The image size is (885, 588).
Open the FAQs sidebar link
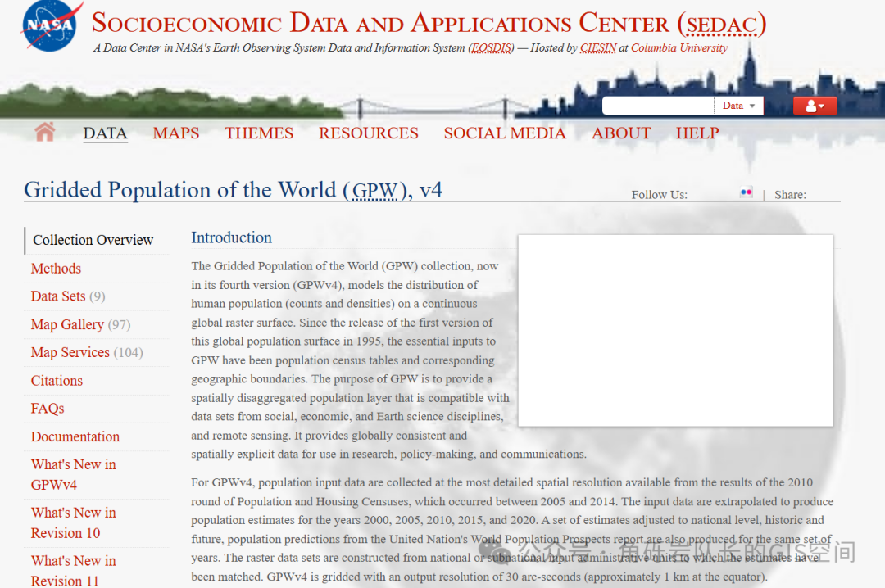(x=48, y=408)
